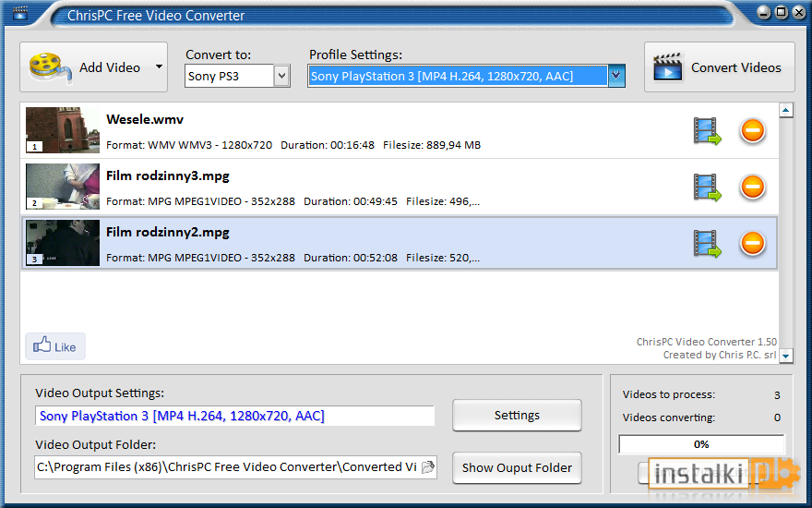Open the Add Video dropdown arrow
The image size is (812, 508).
tap(159, 67)
